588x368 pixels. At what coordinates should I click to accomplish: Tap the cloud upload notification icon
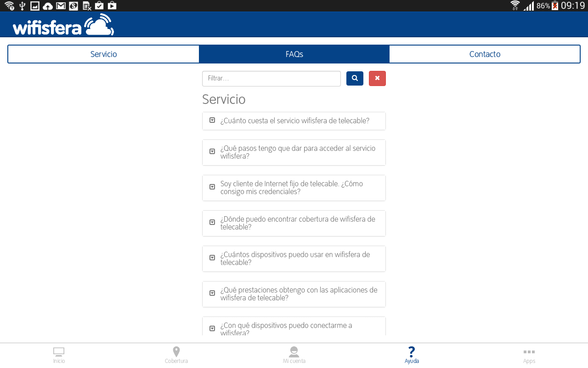[x=48, y=6]
